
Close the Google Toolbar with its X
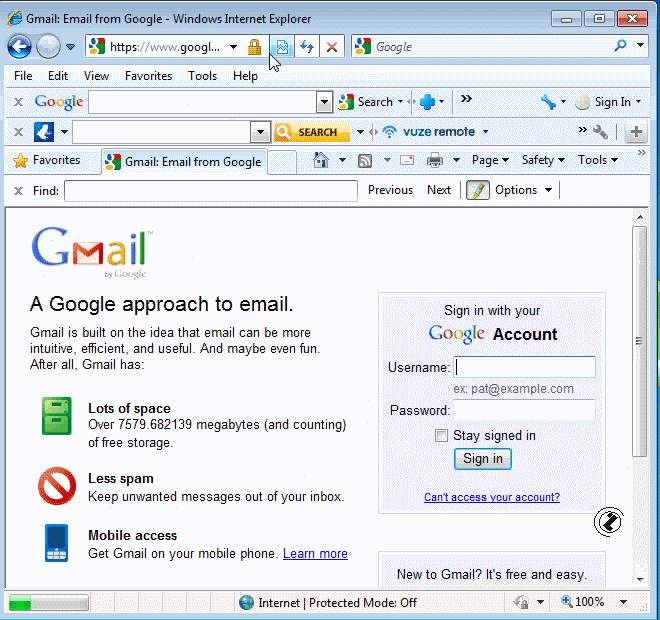click(x=18, y=102)
